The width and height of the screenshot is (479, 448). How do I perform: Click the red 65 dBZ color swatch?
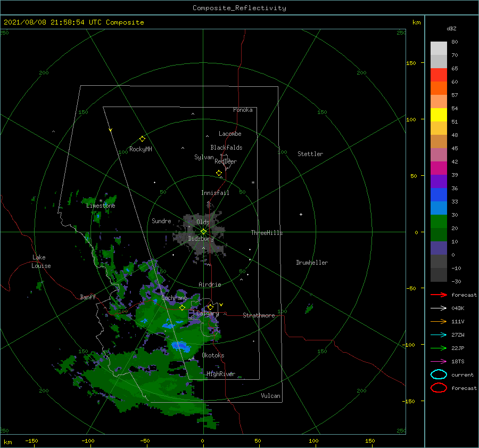tap(439, 75)
